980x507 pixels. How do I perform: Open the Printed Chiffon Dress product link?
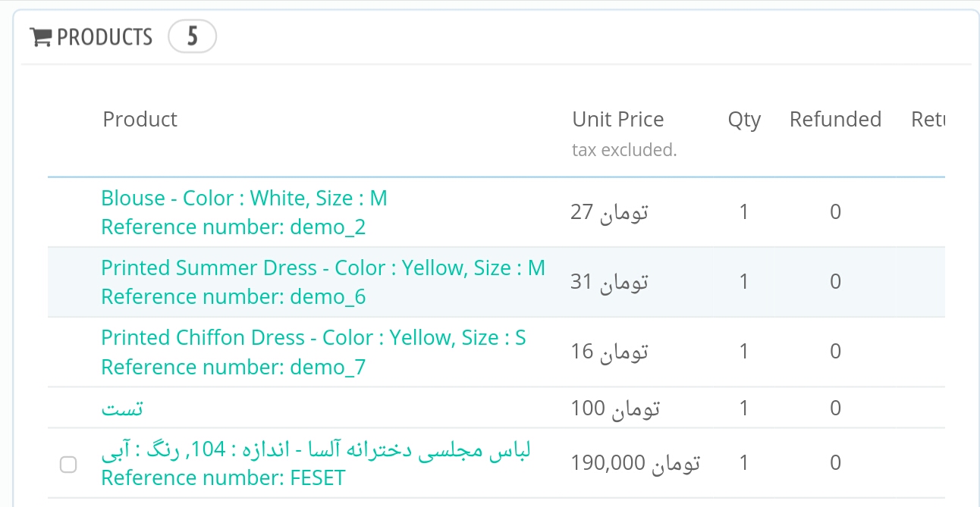click(x=313, y=338)
